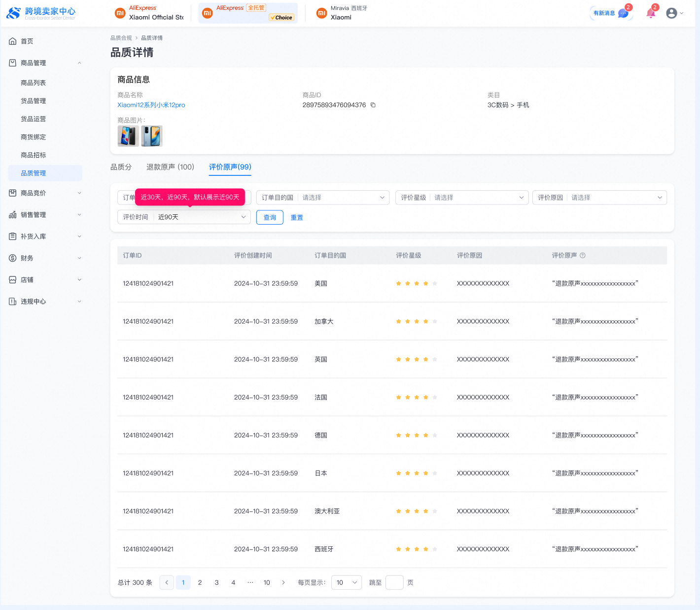The height and width of the screenshot is (610, 700).
Task: Click the 有新消息 chat message icon
Action: 623,13
